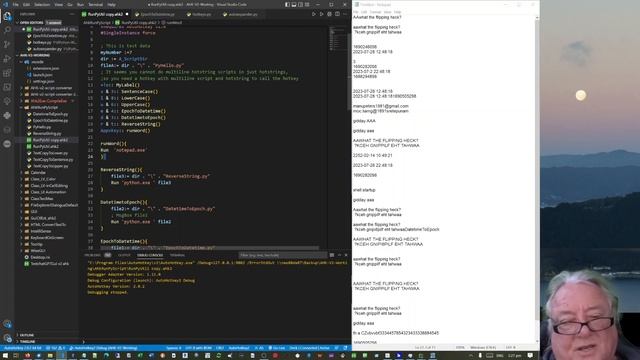The height and width of the screenshot is (360, 640).
Task: Click the Go Live status bar button
Action: pyautogui.click(x=277, y=348)
